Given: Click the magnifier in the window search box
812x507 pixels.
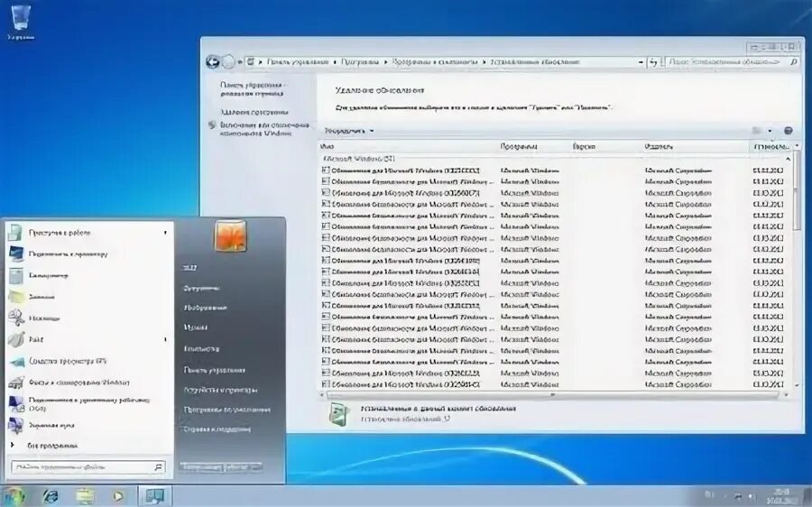Looking at the screenshot, I should 794,62.
